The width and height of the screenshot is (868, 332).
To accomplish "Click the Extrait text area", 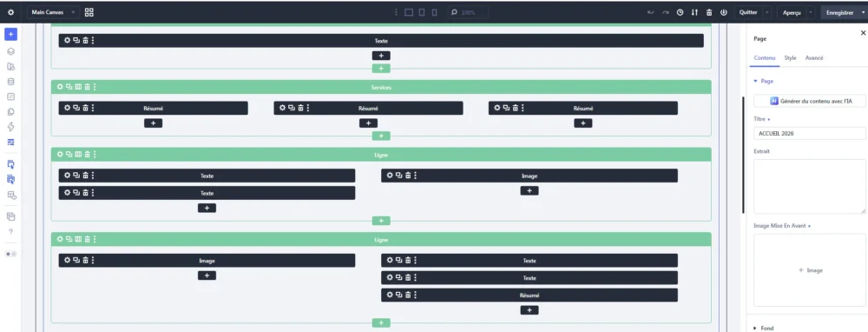I will [x=810, y=186].
